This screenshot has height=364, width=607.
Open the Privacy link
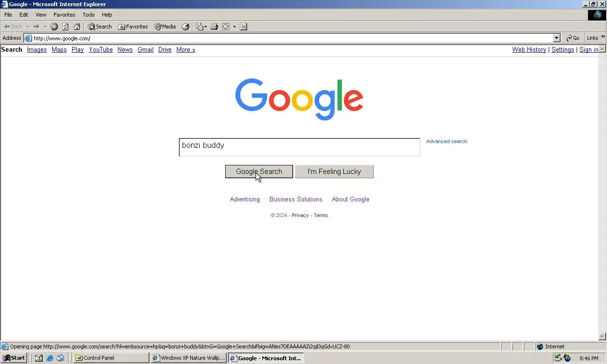coord(300,215)
